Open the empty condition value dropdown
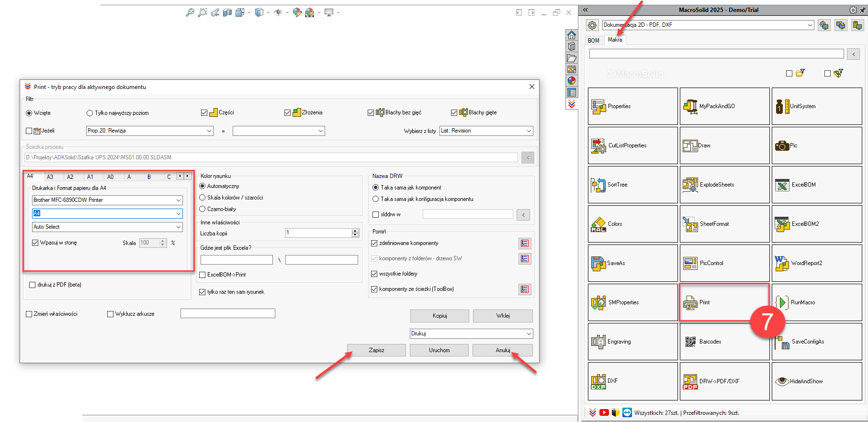Screen dimensions: 868x422 coord(279,131)
